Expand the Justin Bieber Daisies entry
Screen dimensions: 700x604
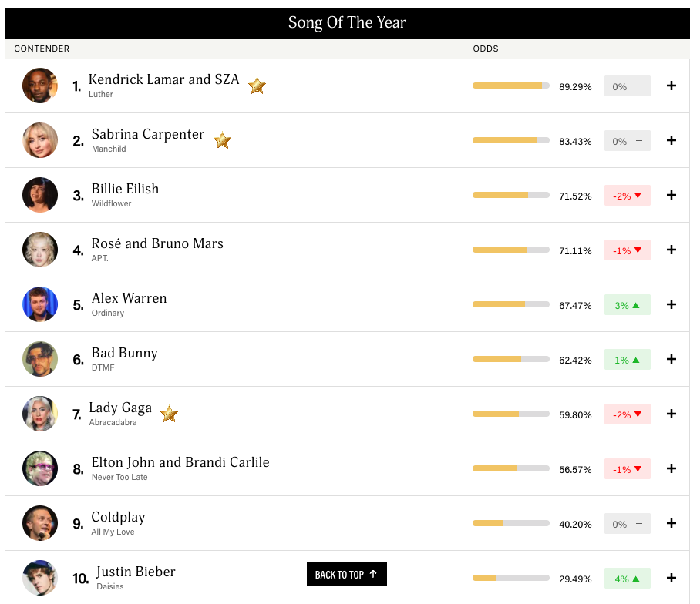pos(671,578)
